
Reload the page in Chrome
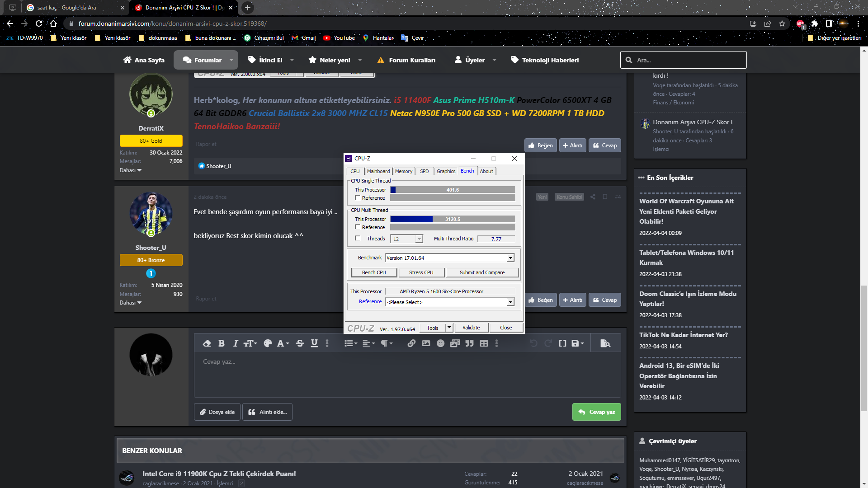coord(39,23)
